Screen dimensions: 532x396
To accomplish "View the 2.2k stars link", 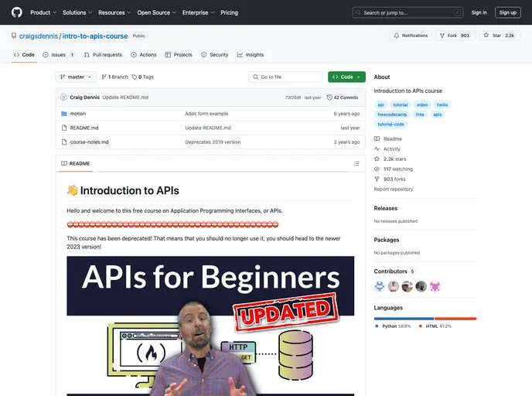I will (390, 159).
